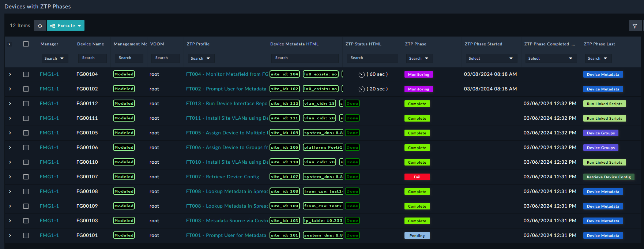Sort by the ZTP Phase column header
644x249 pixels.
click(416, 44)
